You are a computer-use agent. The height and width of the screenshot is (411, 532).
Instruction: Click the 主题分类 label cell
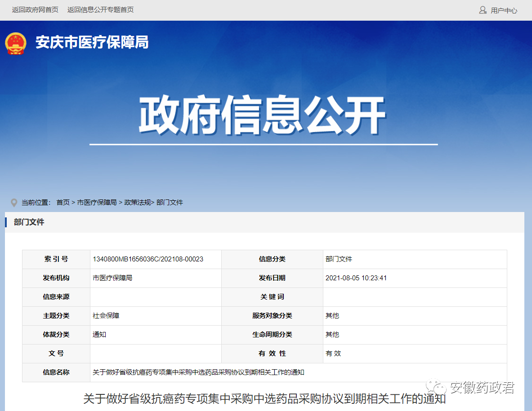(x=56, y=316)
